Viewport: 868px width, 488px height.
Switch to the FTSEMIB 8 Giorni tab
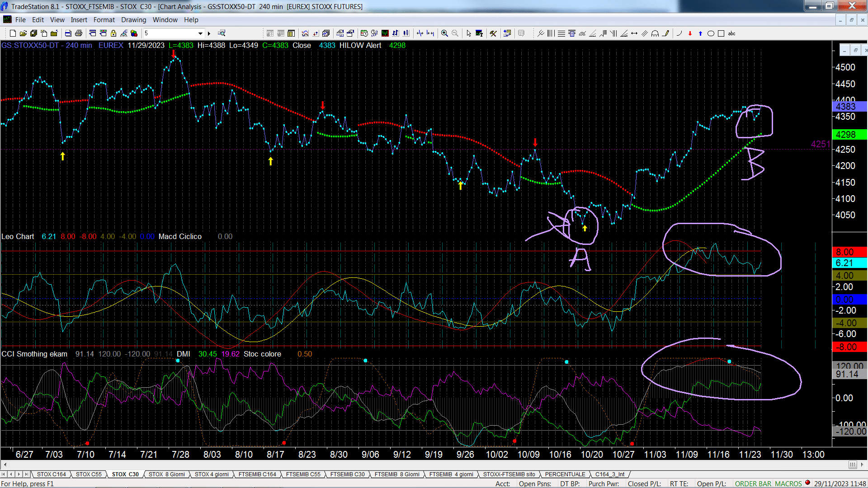tap(397, 474)
